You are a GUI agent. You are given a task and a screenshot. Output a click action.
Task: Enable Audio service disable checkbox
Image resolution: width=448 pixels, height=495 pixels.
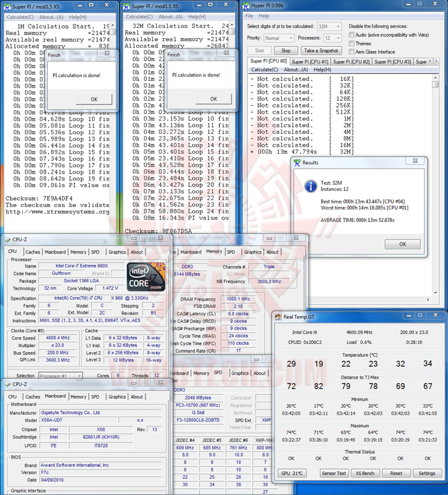352,35
